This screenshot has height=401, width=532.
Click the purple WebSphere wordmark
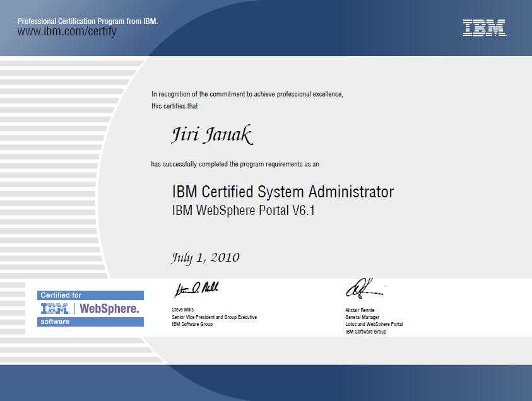click(109, 309)
